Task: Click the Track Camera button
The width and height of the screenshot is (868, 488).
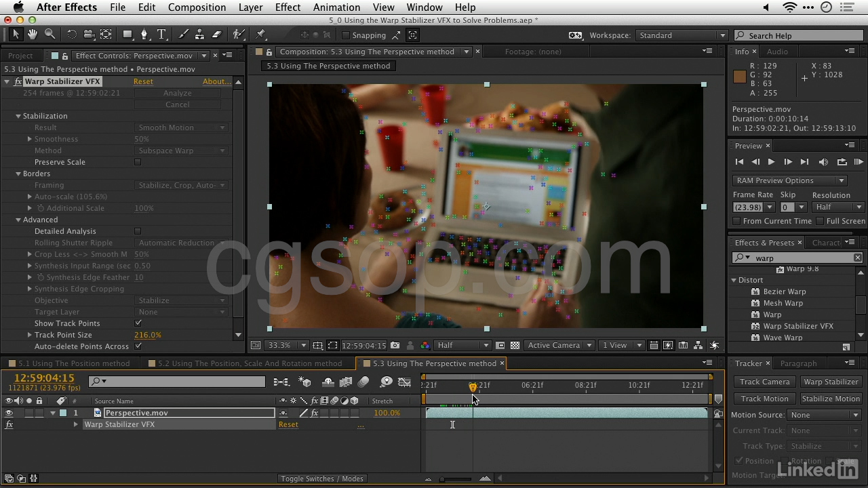Action: tap(764, 382)
